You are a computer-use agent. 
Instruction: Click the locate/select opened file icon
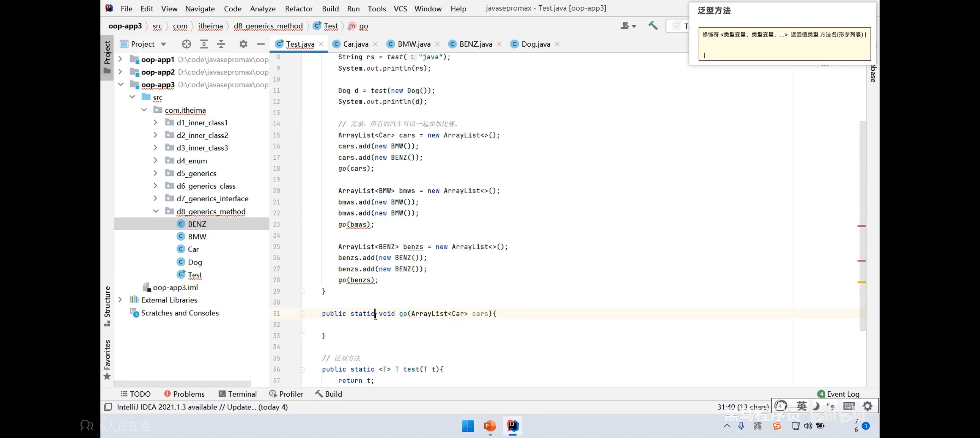pyautogui.click(x=186, y=44)
